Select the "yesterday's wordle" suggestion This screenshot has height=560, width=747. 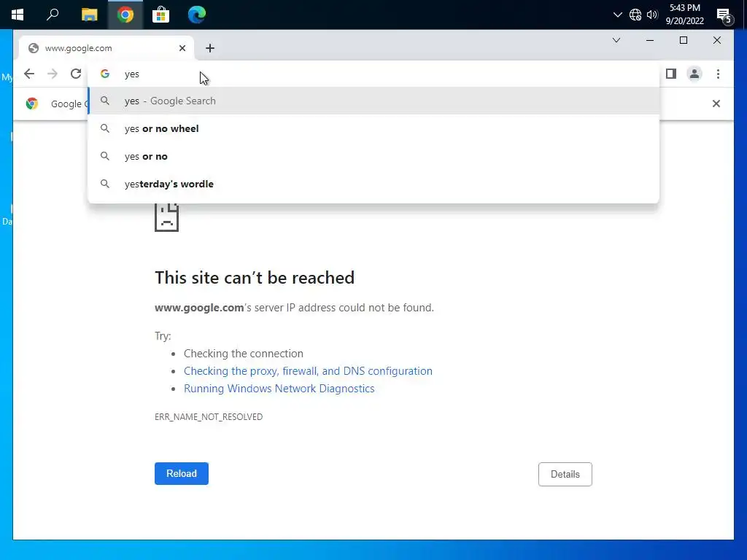pyautogui.click(x=373, y=184)
